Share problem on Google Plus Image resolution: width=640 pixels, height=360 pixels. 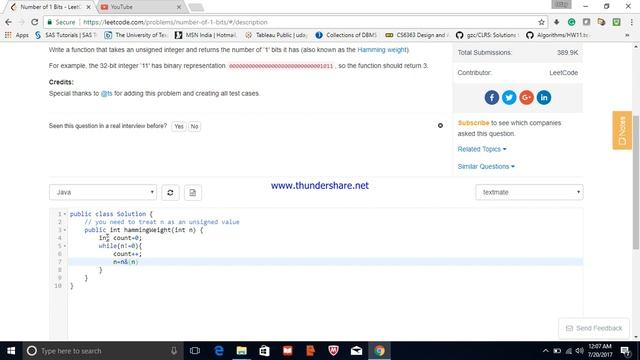click(x=527, y=98)
